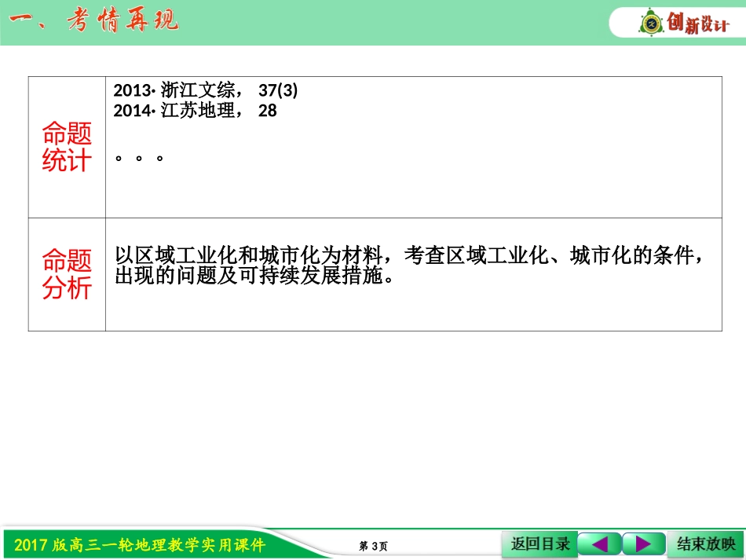
Task: Click the ellipsis dots in 命题统计 cell
Action: click(139, 158)
